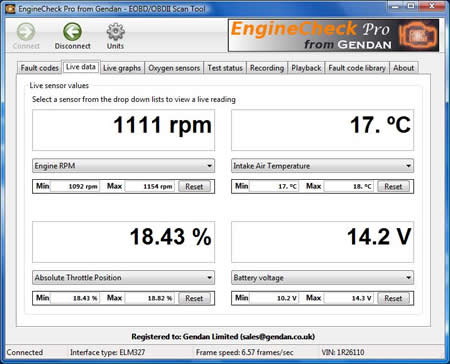Click the Registered to Gendan Limited text
The width and height of the screenshot is (450, 364).
223,337
